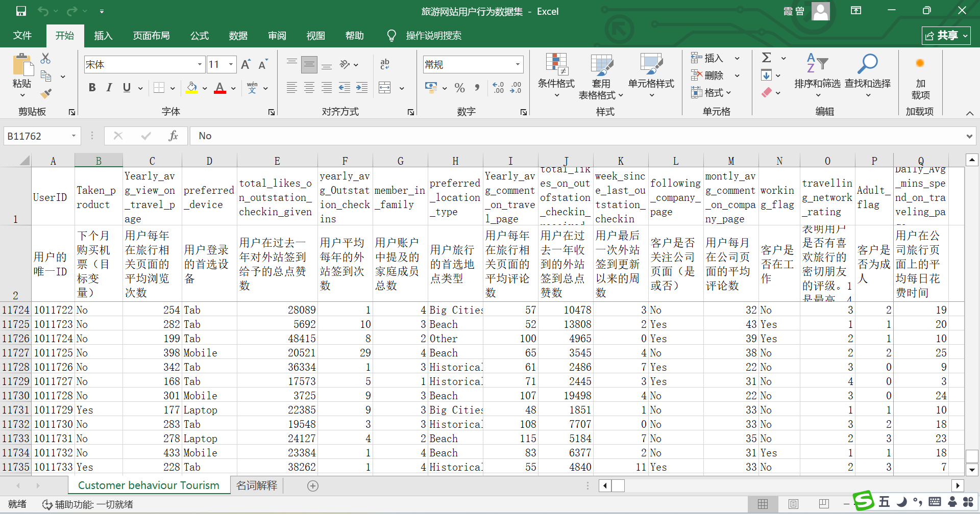Switch to the 名词解释 sheet tab
This screenshot has width=980, height=514.
coord(257,485)
